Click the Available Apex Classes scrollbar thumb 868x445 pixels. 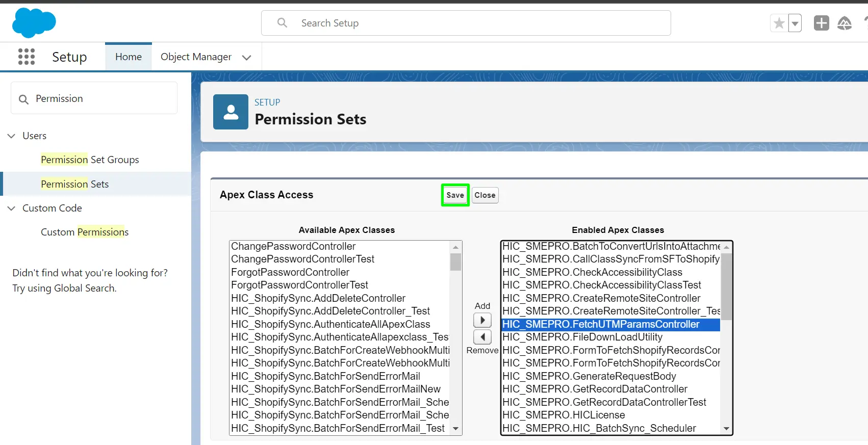coord(455,261)
